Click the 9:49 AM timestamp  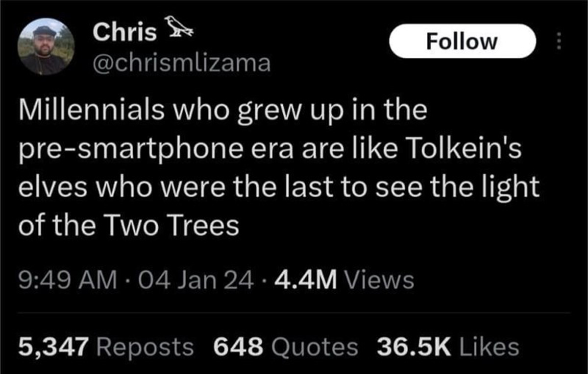click(x=68, y=280)
